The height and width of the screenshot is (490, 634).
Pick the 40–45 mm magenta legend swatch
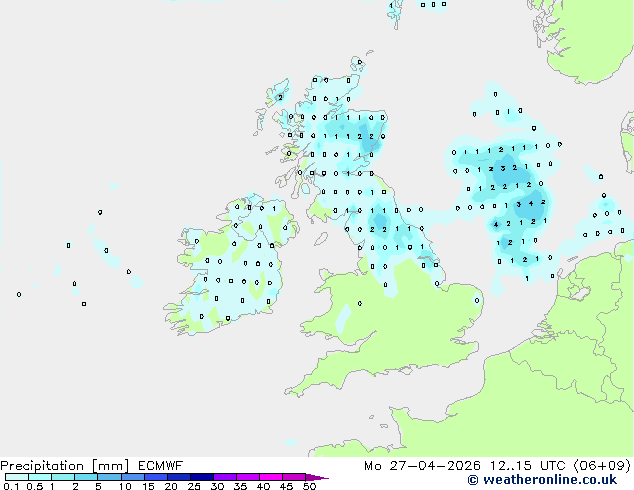coord(271,477)
